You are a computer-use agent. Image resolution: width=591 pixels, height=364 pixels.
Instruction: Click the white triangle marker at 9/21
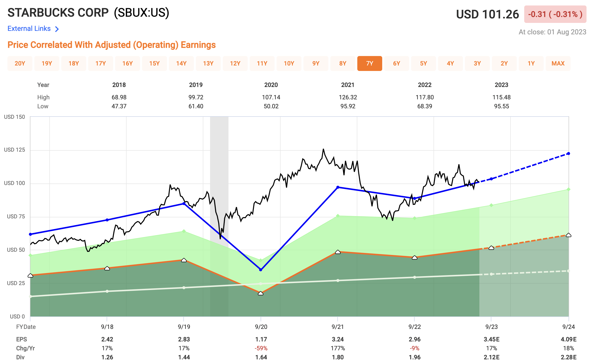pos(338,252)
